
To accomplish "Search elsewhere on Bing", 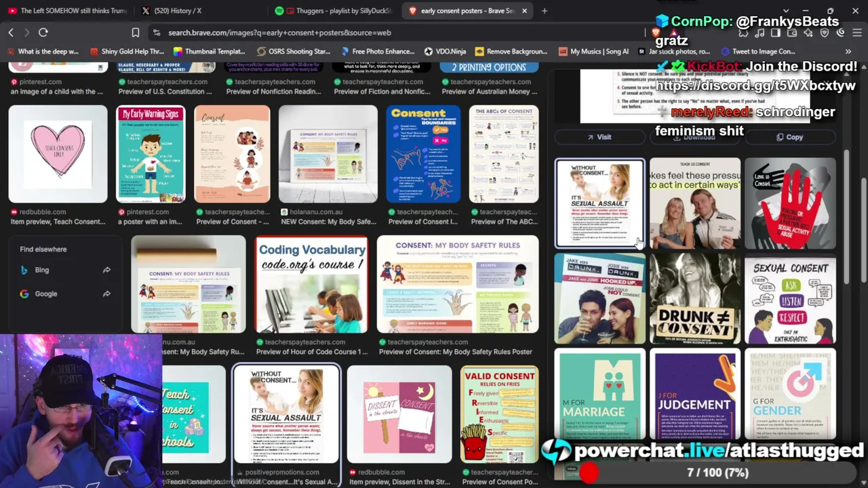I will coord(41,270).
